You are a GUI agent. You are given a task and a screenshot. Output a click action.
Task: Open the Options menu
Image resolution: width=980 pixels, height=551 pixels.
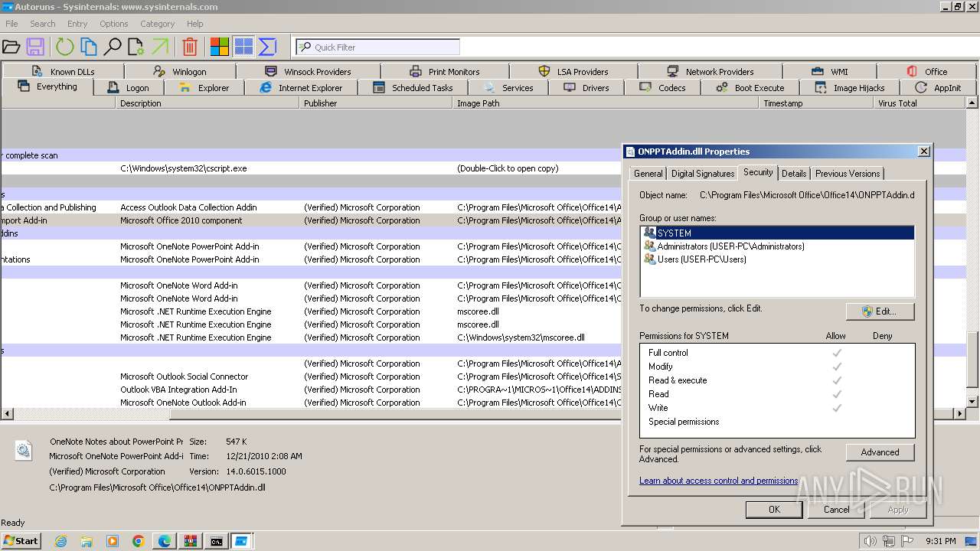click(x=113, y=24)
